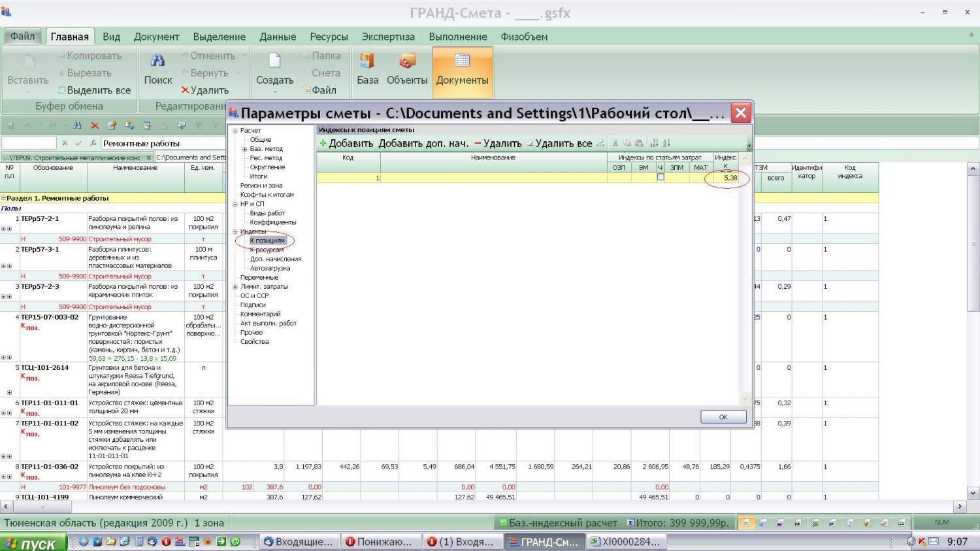Viewport: 980px width, 551px height.
Task: Click the Создать new document icon
Action: (x=274, y=61)
